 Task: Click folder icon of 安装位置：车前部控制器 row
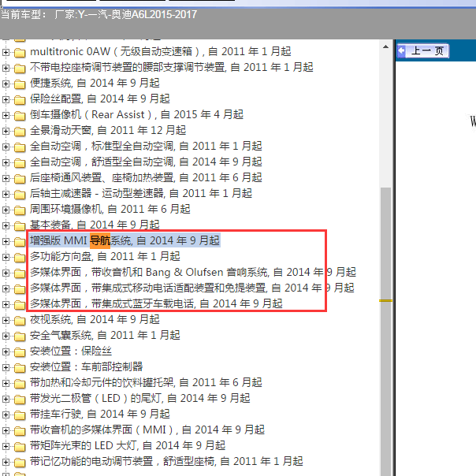click(x=20, y=368)
